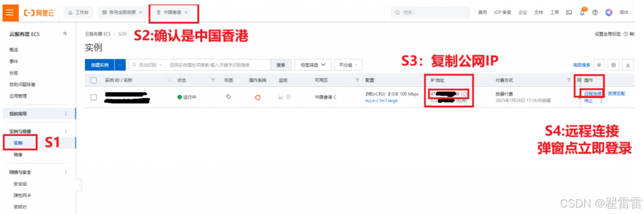
Task: Open the 实例与镜像 section options dots
Action: click(x=66, y=131)
